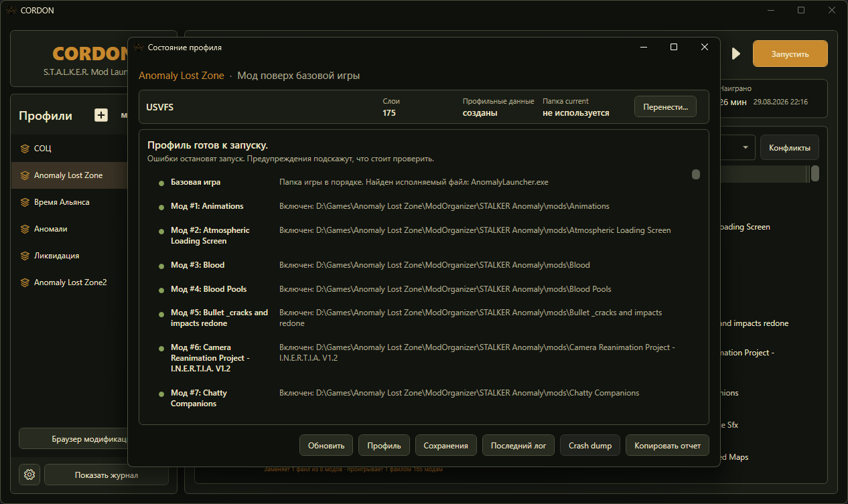This screenshot has height=504, width=848.
Task: Click the layers icon next to Аномали
Action: coord(25,229)
